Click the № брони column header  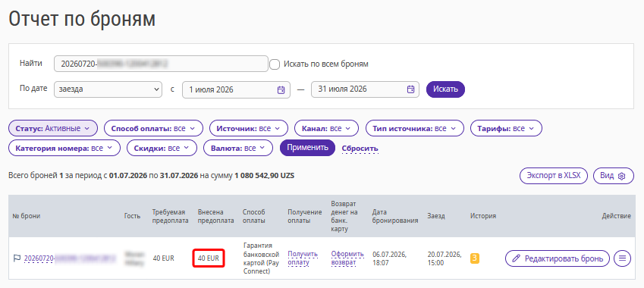pos(27,216)
